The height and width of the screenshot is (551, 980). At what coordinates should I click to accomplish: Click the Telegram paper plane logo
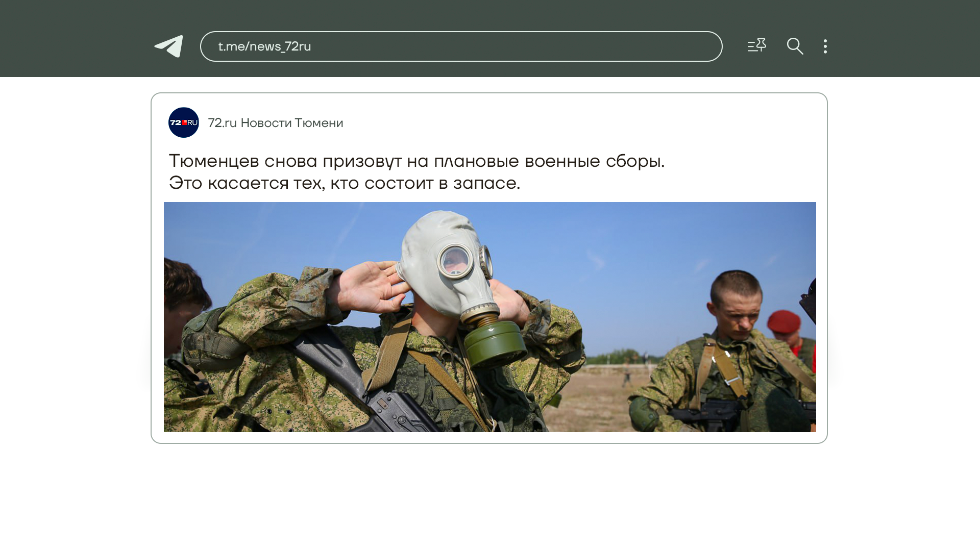point(169,46)
